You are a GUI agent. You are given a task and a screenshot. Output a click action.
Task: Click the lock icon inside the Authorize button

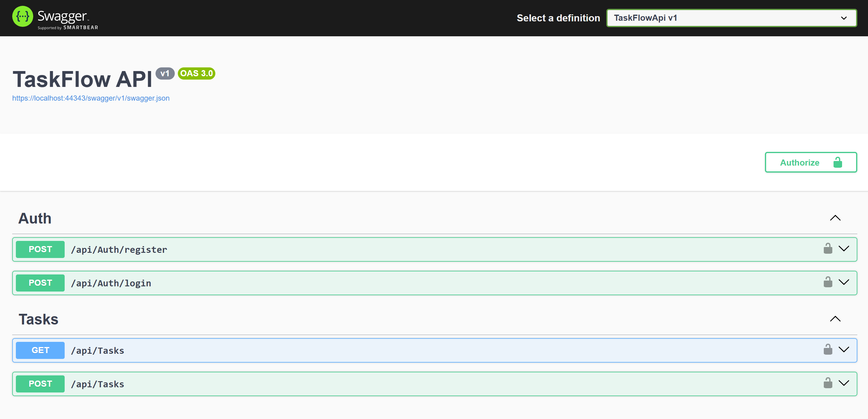click(838, 162)
